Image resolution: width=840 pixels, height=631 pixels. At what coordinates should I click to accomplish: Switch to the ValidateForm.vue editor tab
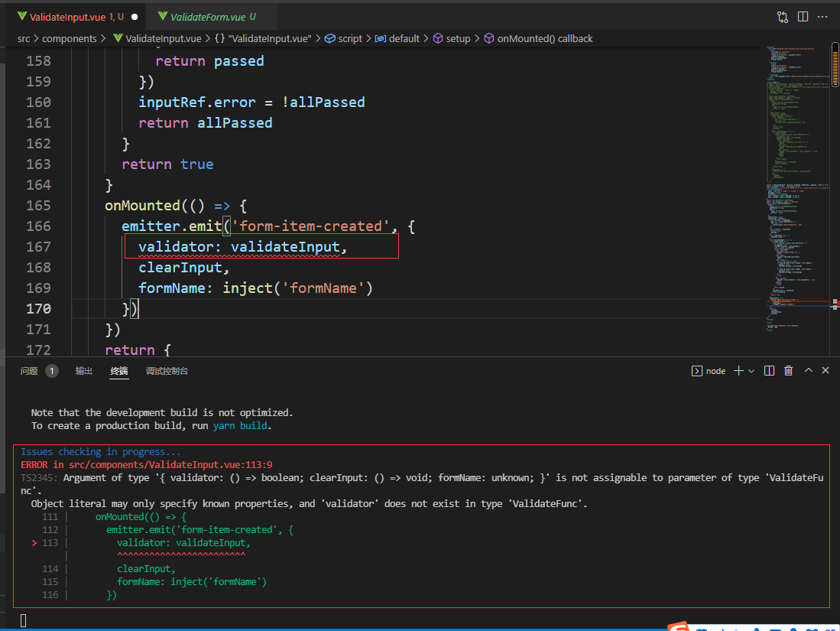click(x=207, y=16)
